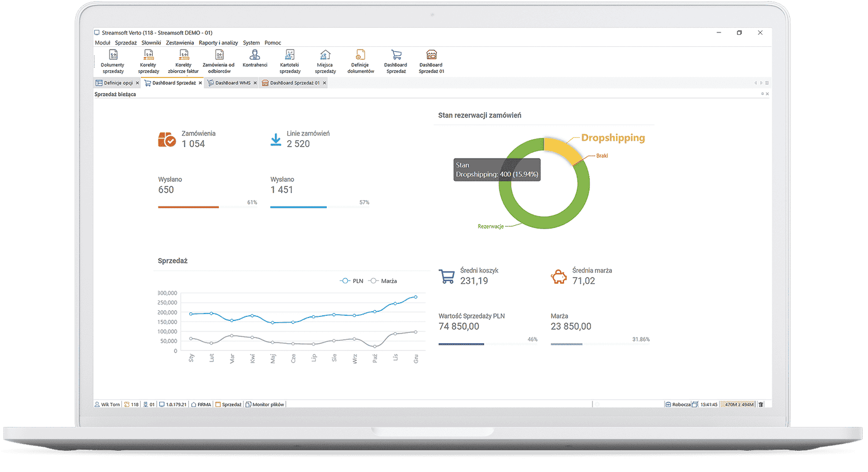The width and height of the screenshot is (868, 472).
Task: Click the Sprzedaż bieżąca panel title
Action: (115, 95)
